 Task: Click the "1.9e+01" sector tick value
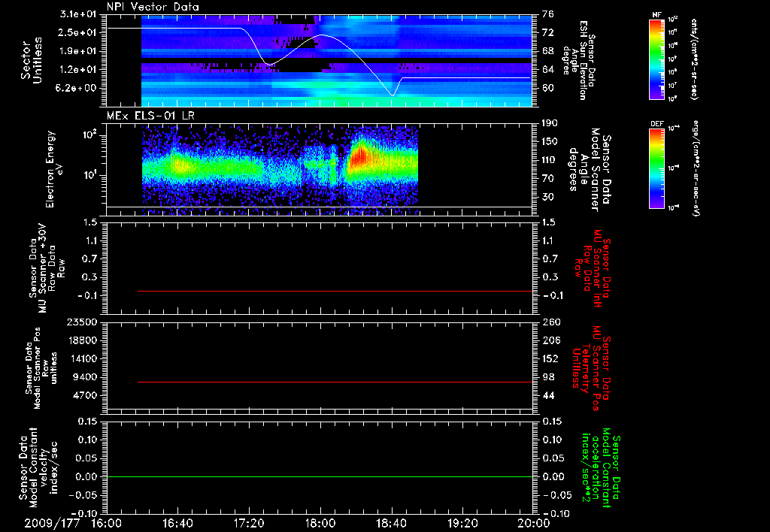pos(78,51)
